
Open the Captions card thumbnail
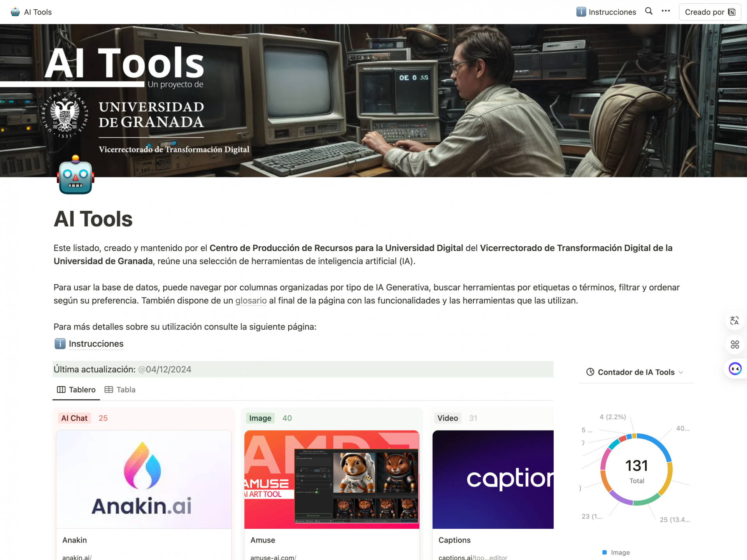click(493, 479)
